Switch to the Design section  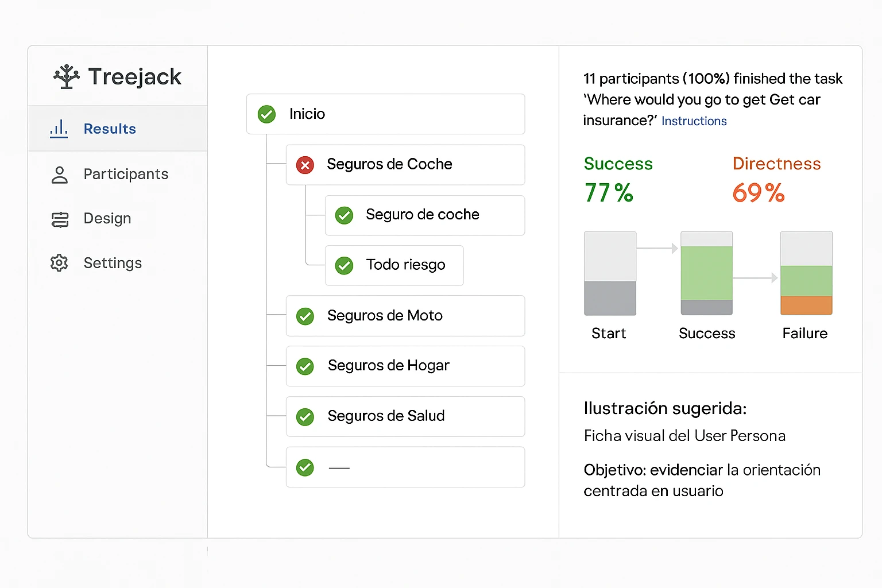[107, 219]
